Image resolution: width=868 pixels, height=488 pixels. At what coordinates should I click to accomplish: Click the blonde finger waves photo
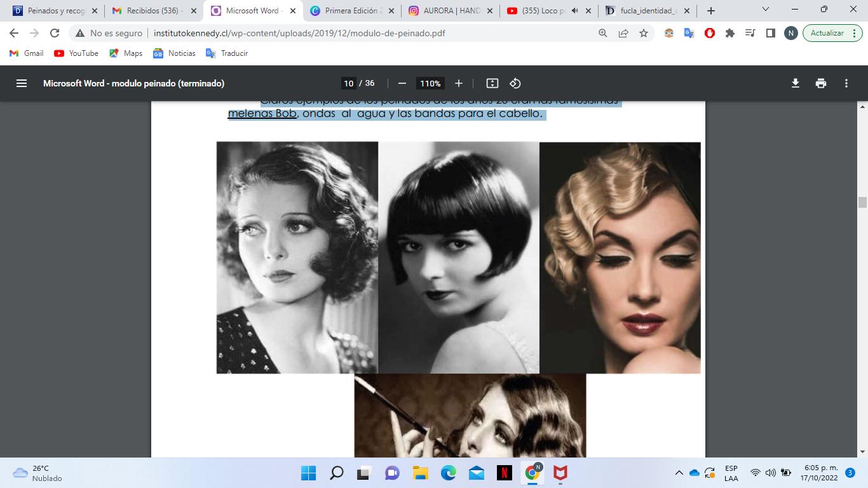click(x=620, y=257)
